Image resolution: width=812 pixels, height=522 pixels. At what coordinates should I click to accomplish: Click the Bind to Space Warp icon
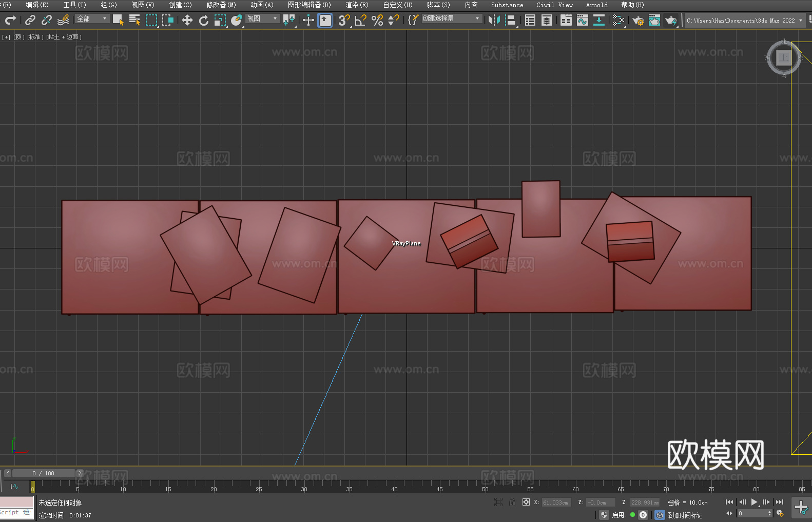[x=63, y=20]
